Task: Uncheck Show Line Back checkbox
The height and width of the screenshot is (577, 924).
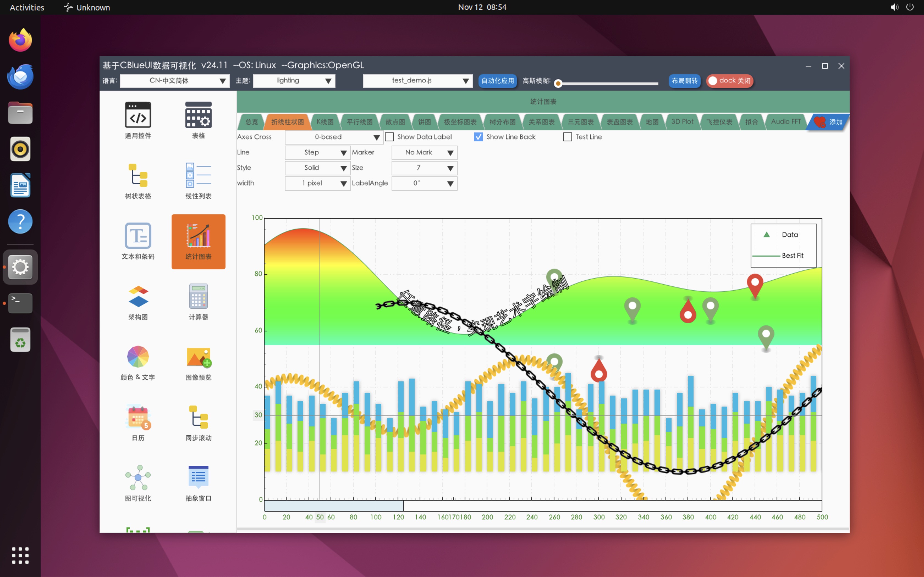Action: (x=479, y=137)
